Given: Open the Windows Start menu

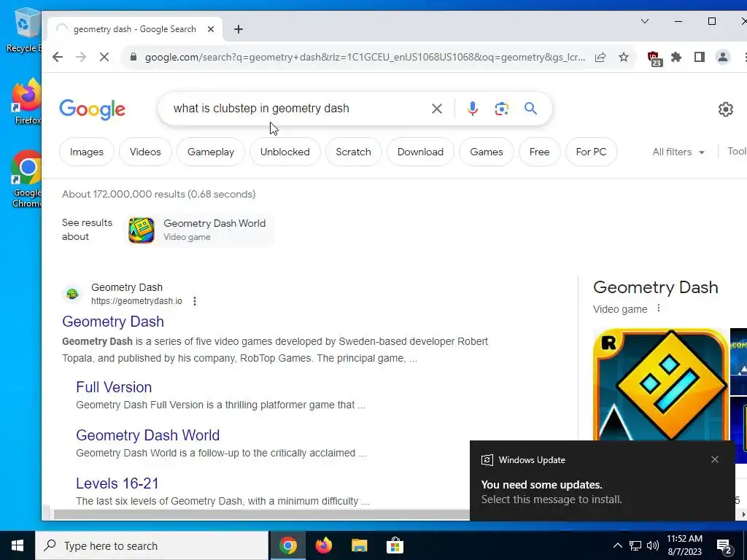Looking at the screenshot, I should pyautogui.click(x=18, y=545).
